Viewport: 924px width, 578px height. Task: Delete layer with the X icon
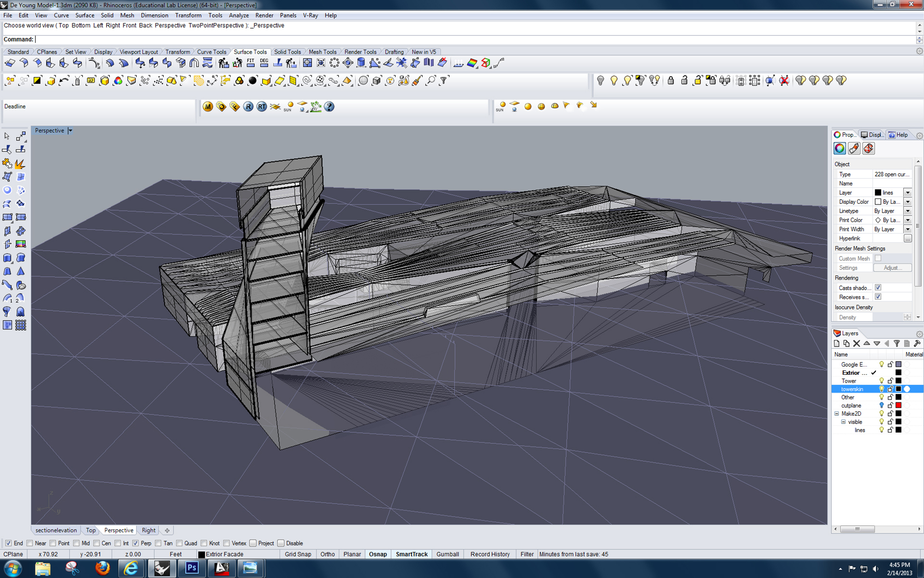pyautogui.click(x=856, y=343)
